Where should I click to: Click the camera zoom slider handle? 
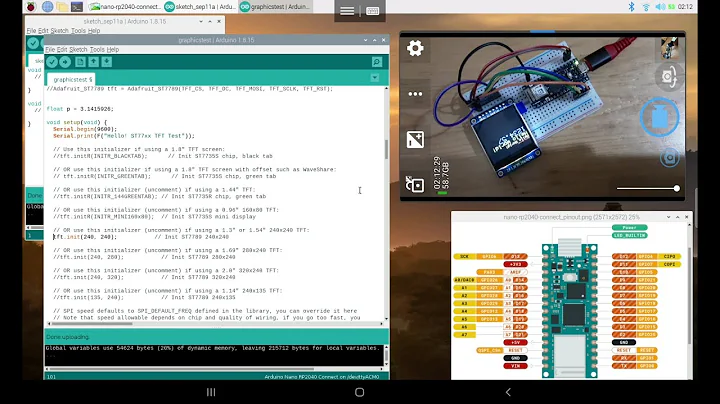click(676, 188)
